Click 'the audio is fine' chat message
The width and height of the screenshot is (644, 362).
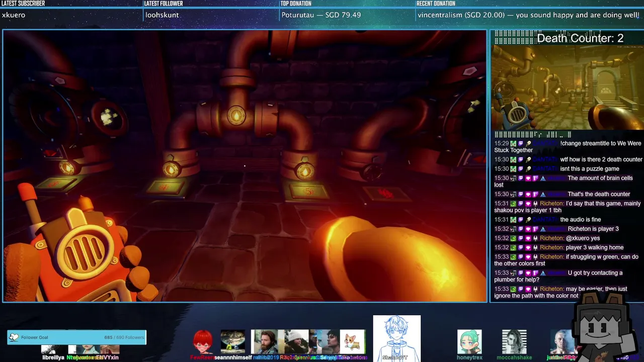point(581,220)
